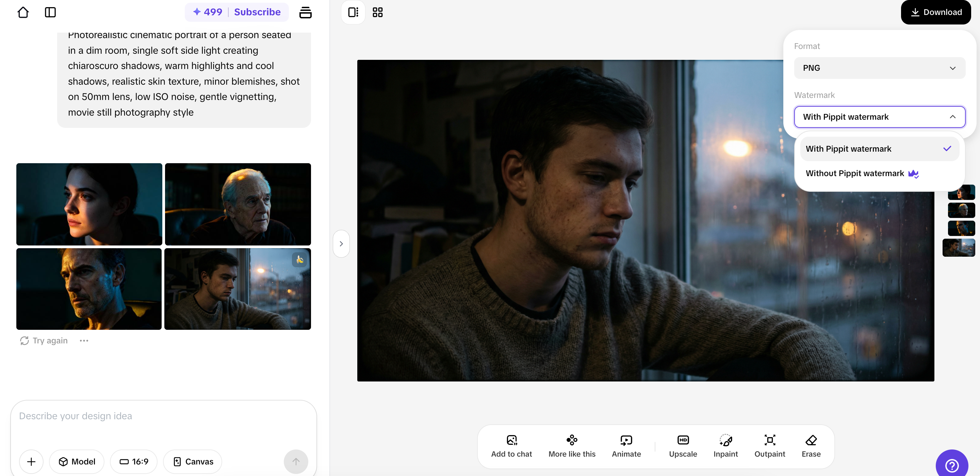Select the elderly man portrait thumbnail
Image resolution: width=980 pixels, height=476 pixels.
(238, 204)
